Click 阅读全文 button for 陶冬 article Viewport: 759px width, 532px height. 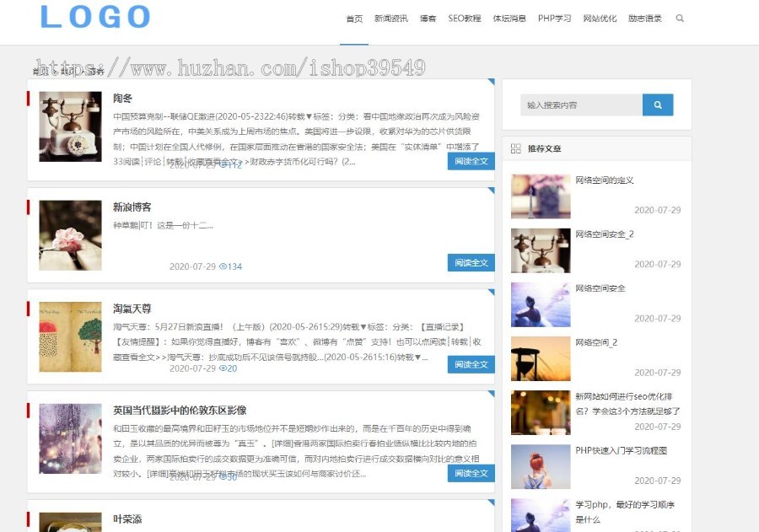click(471, 161)
